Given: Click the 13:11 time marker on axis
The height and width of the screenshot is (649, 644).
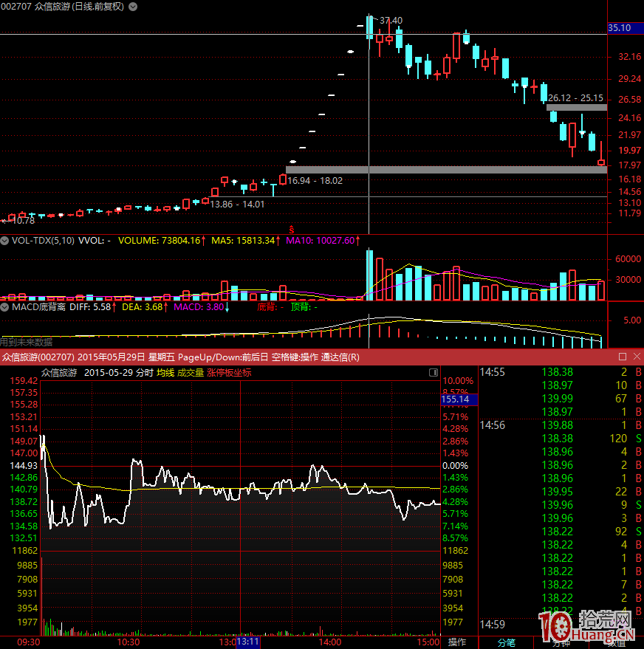Looking at the screenshot, I should [x=247, y=642].
